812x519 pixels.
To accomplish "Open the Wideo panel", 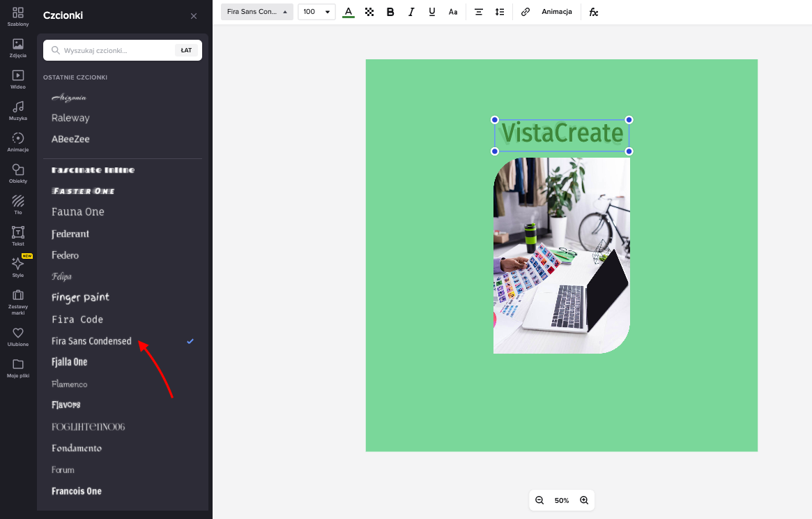I will (18, 80).
